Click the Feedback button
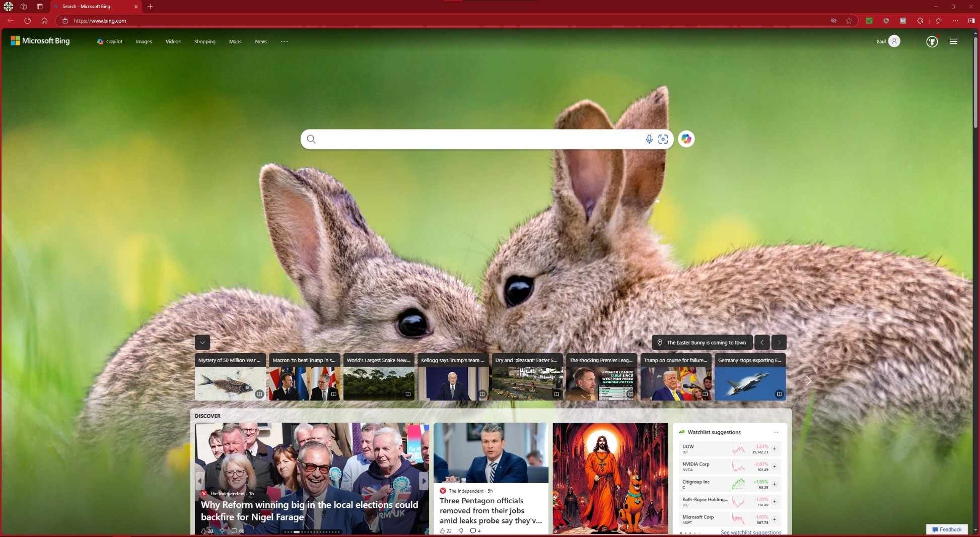 (x=947, y=529)
